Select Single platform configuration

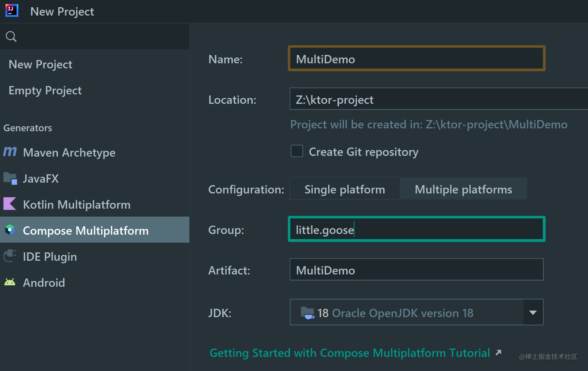pyautogui.click(x=344, y=189)
